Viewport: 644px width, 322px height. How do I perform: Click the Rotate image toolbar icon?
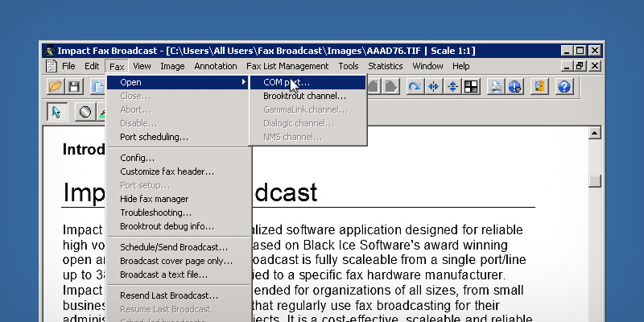tap(415, 86)
